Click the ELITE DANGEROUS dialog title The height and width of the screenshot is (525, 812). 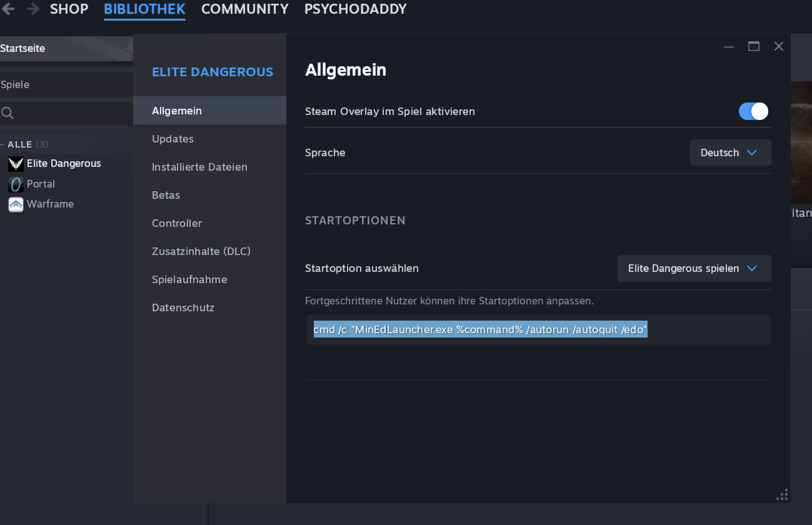(213, 72)
